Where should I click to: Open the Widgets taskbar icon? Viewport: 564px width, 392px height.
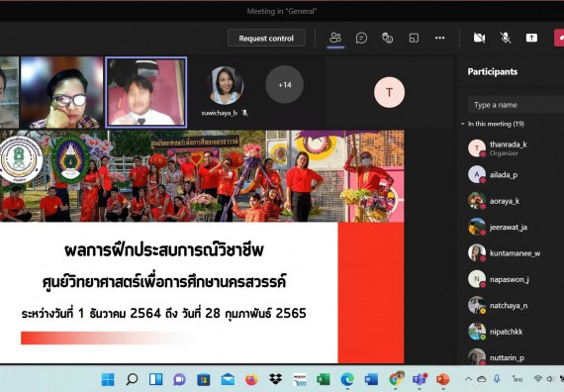155,379
